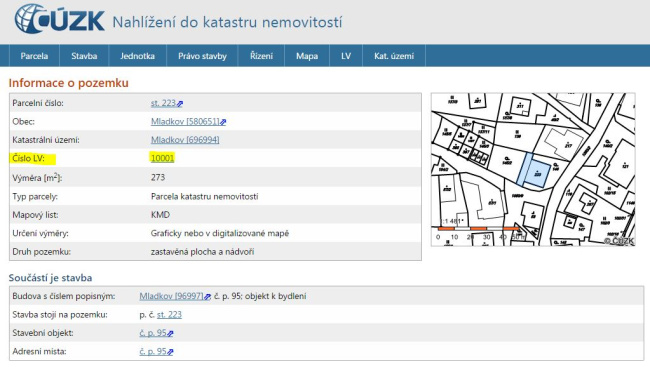
Task: Click the 'Součástí je stavba' heading
Action: pyautogui.click(x=51, y=277)
